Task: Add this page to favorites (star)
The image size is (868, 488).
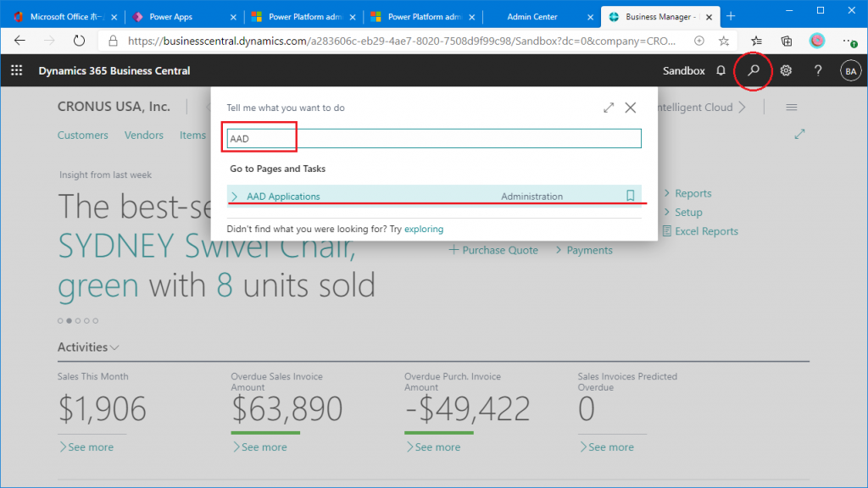Action: [x=724, y=41]
